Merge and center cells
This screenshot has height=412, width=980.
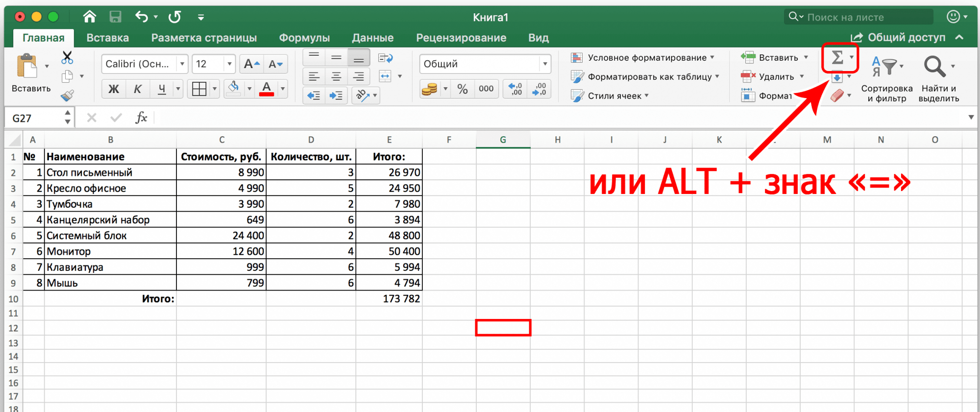(x=386, y=76)
